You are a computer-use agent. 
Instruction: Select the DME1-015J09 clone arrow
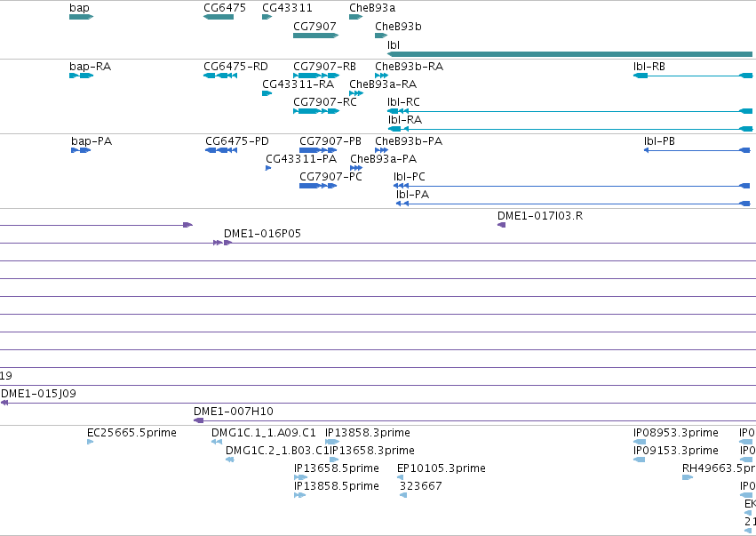coord(4,403)
